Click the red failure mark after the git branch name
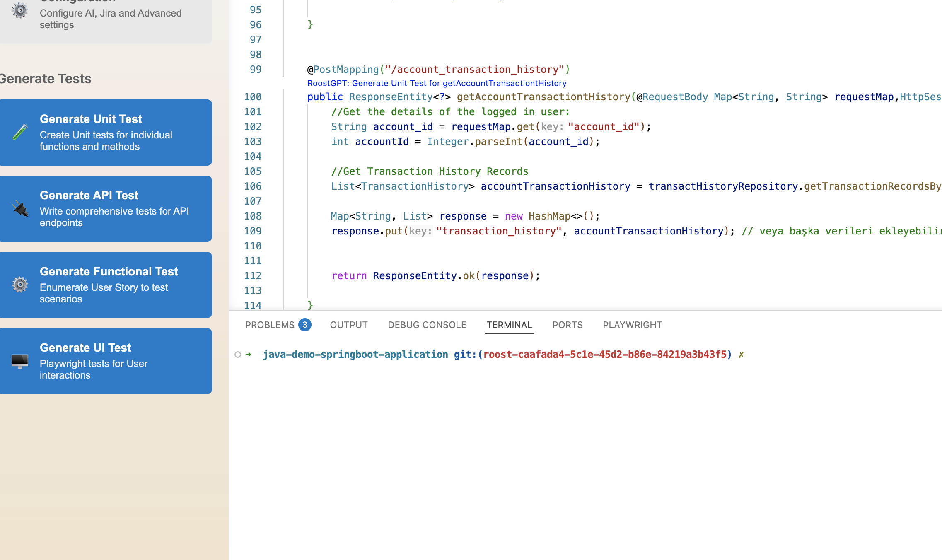942x560 pixels. [741, 355]
